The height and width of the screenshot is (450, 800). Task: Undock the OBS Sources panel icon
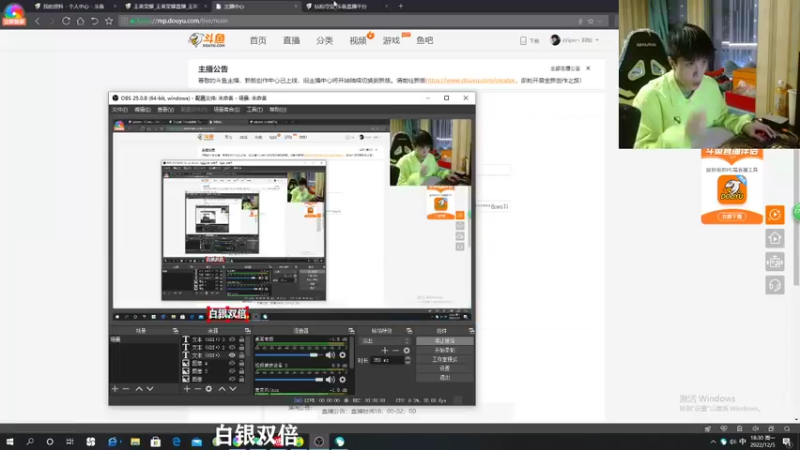pyautogui.click(x=247, y=331)
